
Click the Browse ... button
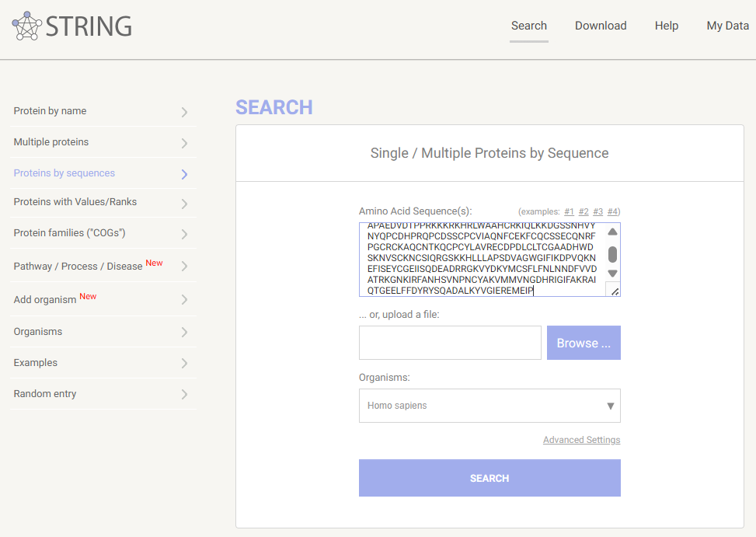[584, 343]
